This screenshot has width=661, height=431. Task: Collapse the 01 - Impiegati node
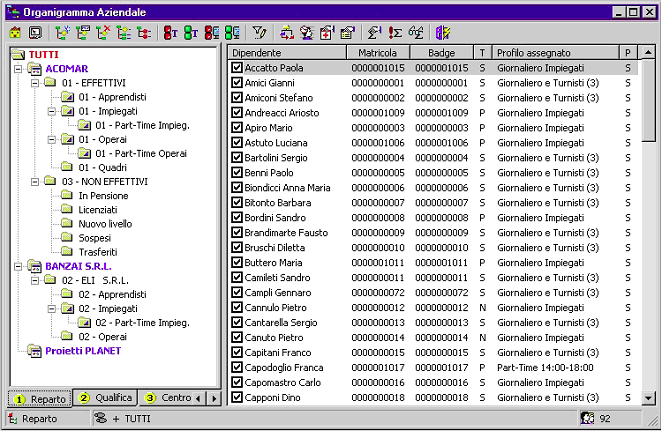pyautogui.click(x=52, y=111)
